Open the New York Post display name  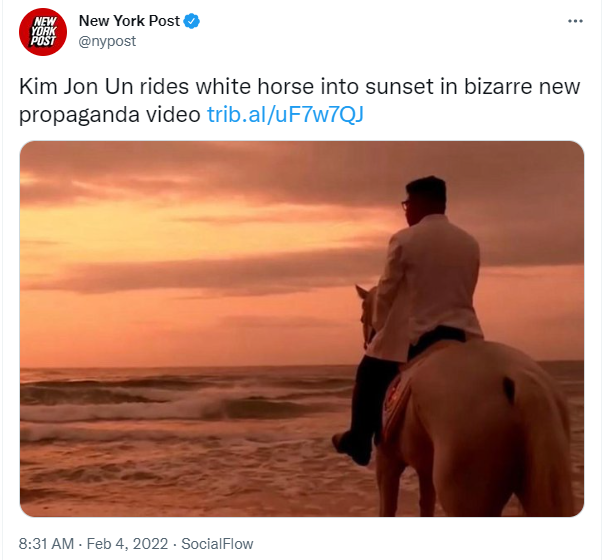point(129,21)
